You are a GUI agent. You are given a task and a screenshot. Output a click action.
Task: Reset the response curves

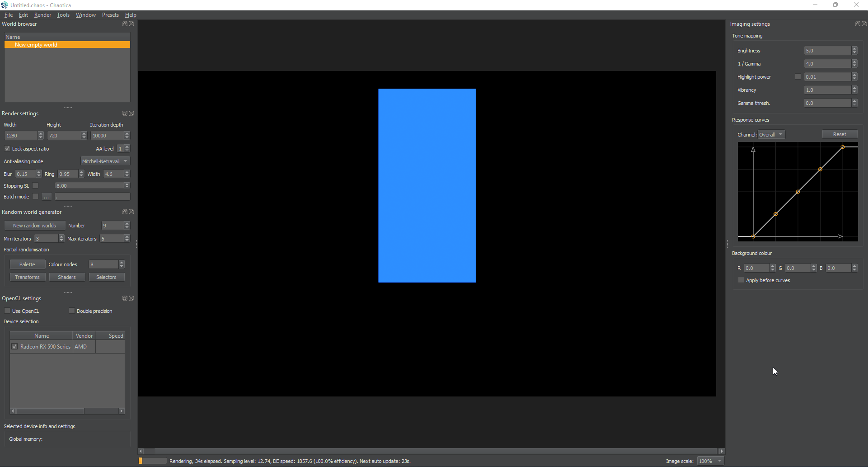(x=840, y=134)
